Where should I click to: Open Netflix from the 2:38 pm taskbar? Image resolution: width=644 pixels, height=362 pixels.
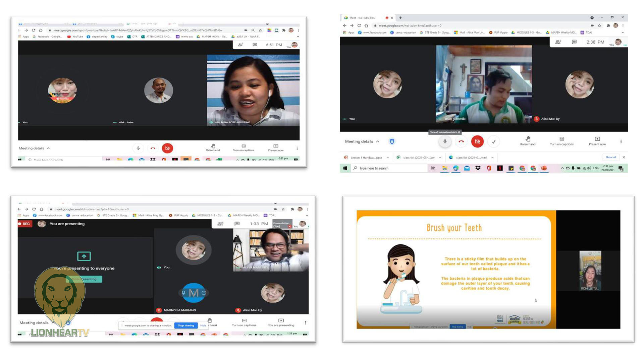point(500,168)
